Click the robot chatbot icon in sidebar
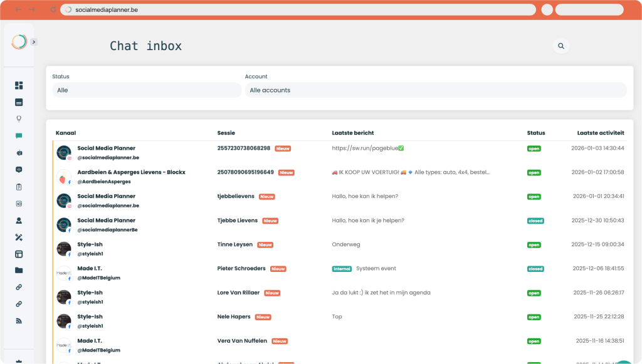The image size is (642, 364). 19,152
